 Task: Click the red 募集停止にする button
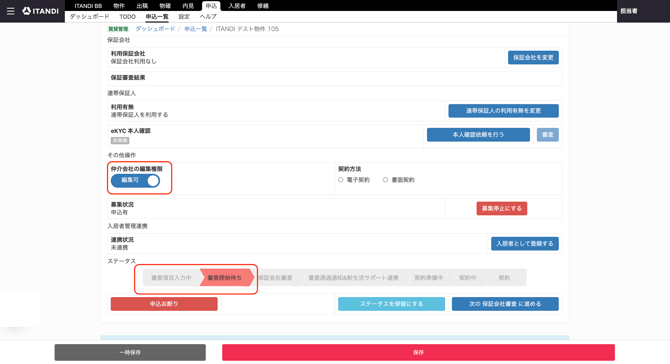click(502, 208)
